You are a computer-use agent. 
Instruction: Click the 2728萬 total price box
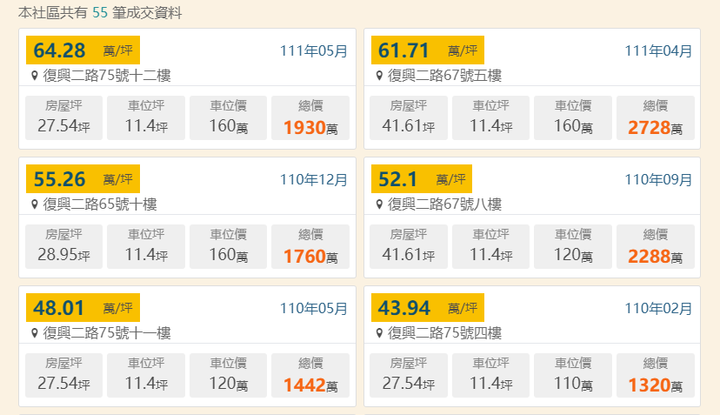(x=655, y=118)
